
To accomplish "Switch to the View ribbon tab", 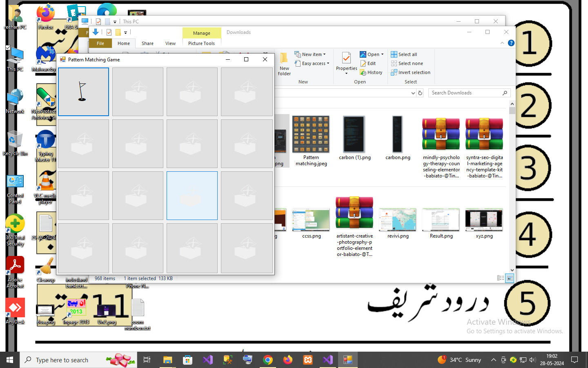I will (x=170, y=43).
